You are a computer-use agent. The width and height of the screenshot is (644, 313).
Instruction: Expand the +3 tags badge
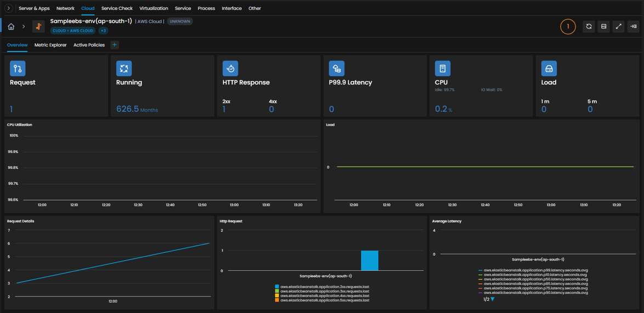pyautogui.click(x=103, y=30)
